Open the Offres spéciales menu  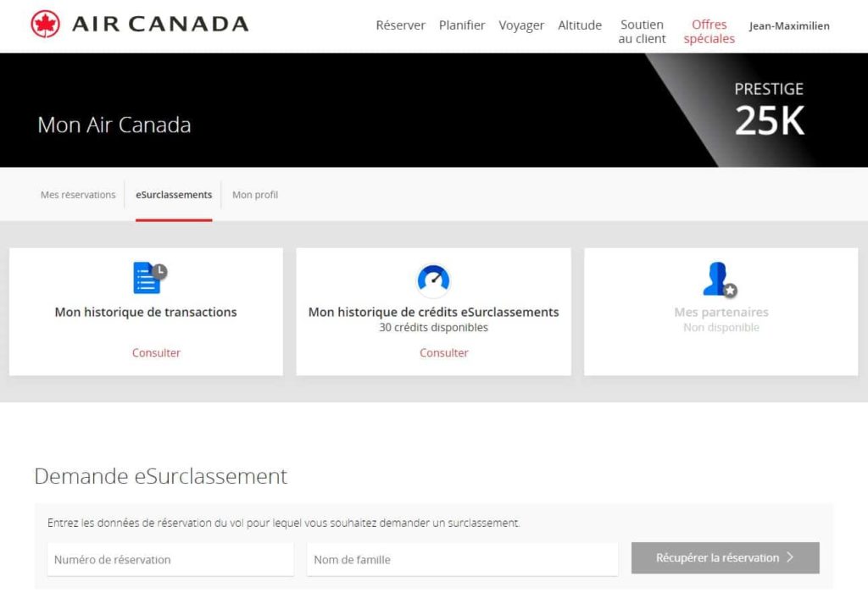pos(709,30)
